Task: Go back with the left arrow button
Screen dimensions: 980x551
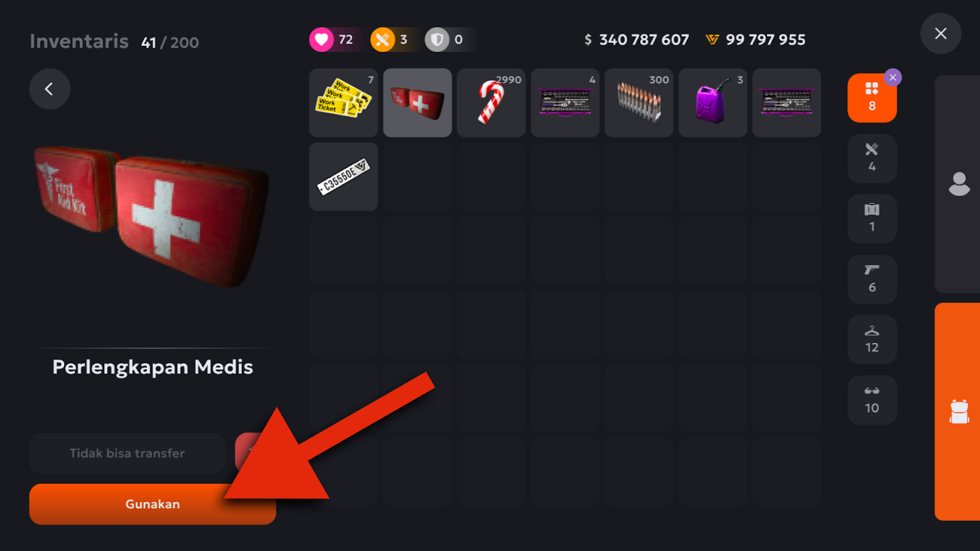Action: pyautogui.click(x=50, y=89)
